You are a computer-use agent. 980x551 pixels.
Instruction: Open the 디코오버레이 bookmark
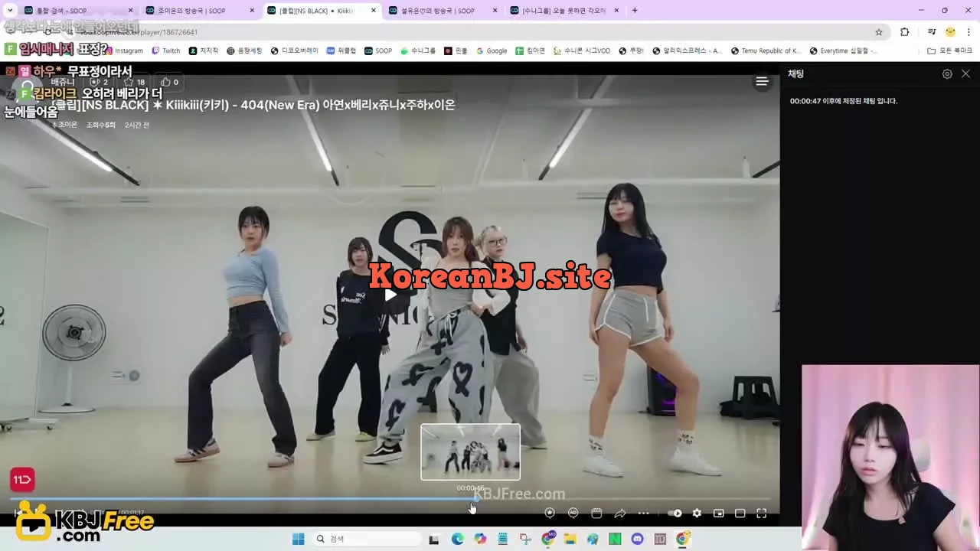point(294,51)
